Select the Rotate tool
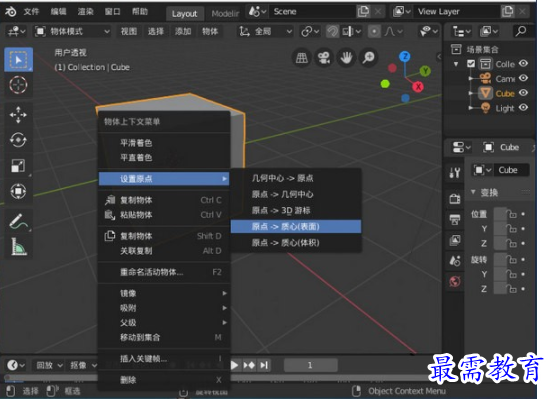This screenshot has height=400, width=552. pyautogui.click(x=18, y=140)
